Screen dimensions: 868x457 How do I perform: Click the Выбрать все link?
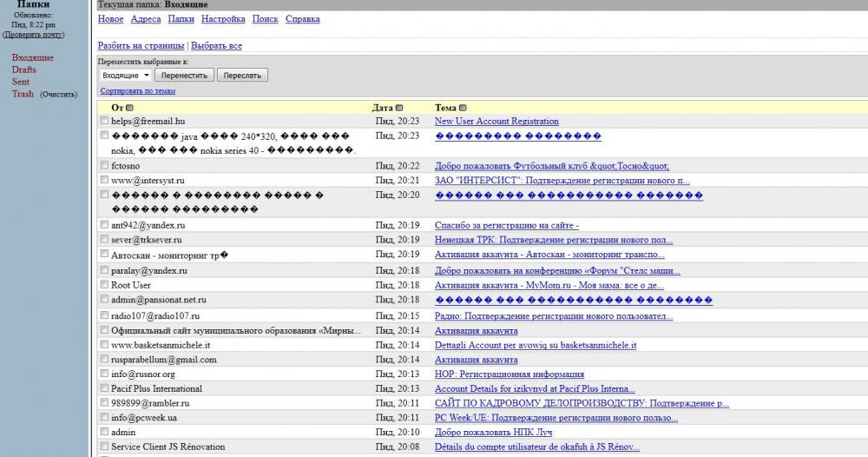(216, 45)
